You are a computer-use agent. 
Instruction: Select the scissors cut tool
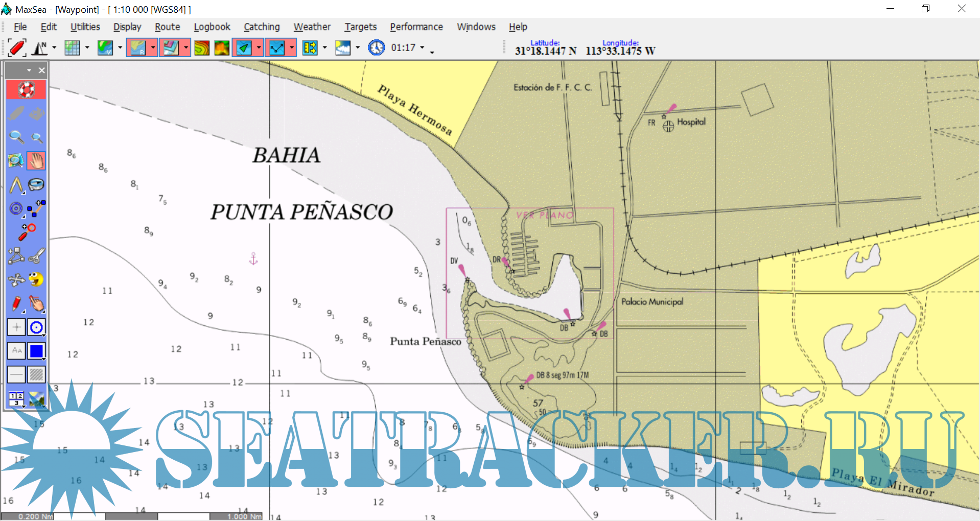(36, 255)
